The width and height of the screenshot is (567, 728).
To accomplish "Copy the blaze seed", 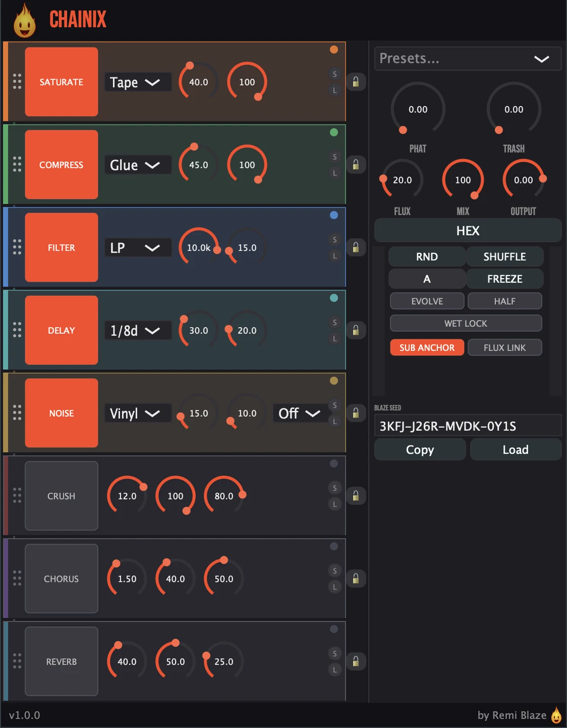I will (420, 449).
